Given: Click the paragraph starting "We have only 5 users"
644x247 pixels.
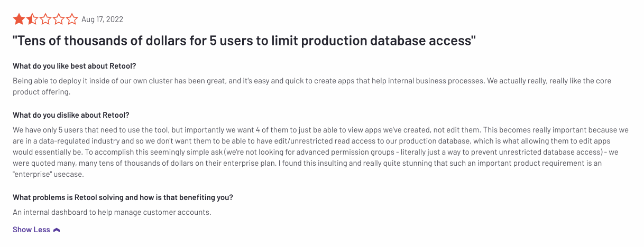Looking at the screenshot, I should 320,130.
